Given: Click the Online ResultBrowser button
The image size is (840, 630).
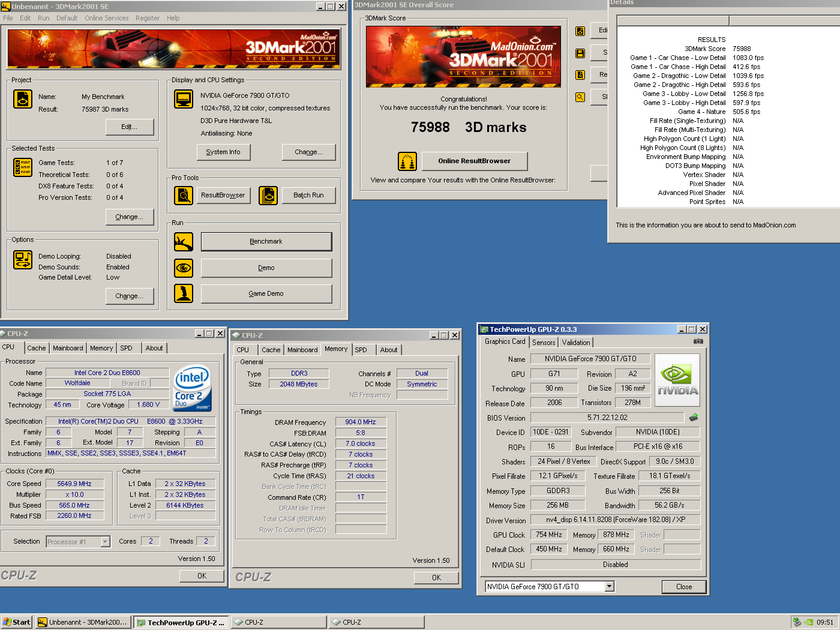Looking at the screenshot, I should point(475,161).
